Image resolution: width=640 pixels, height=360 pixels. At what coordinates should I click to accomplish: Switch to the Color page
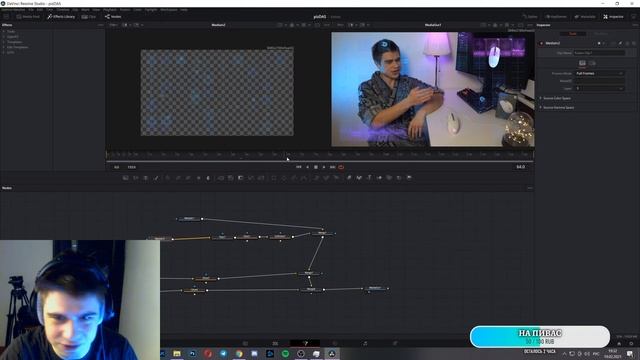335,344
